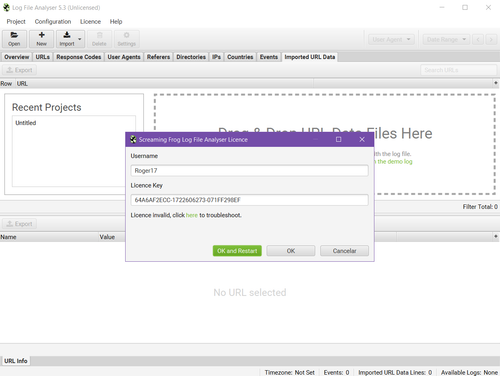
Task: Switch to the Response Codes tab
Action: click(x=79, y=57)
